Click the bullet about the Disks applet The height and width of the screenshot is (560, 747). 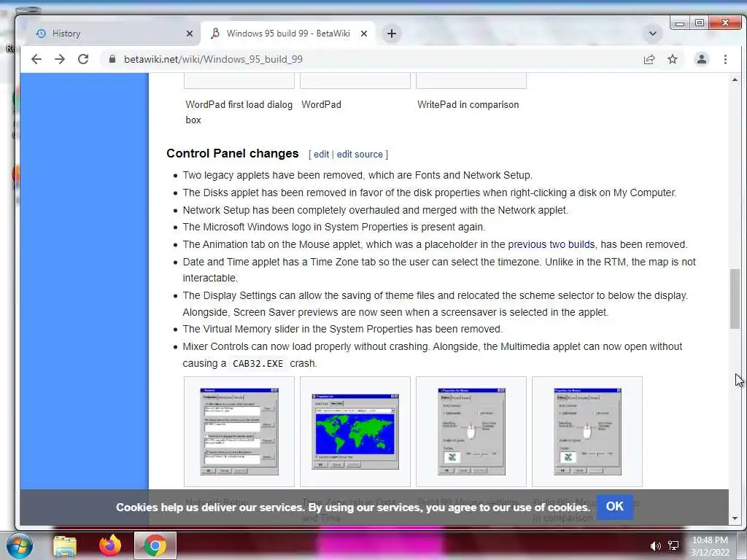point(429,192)
